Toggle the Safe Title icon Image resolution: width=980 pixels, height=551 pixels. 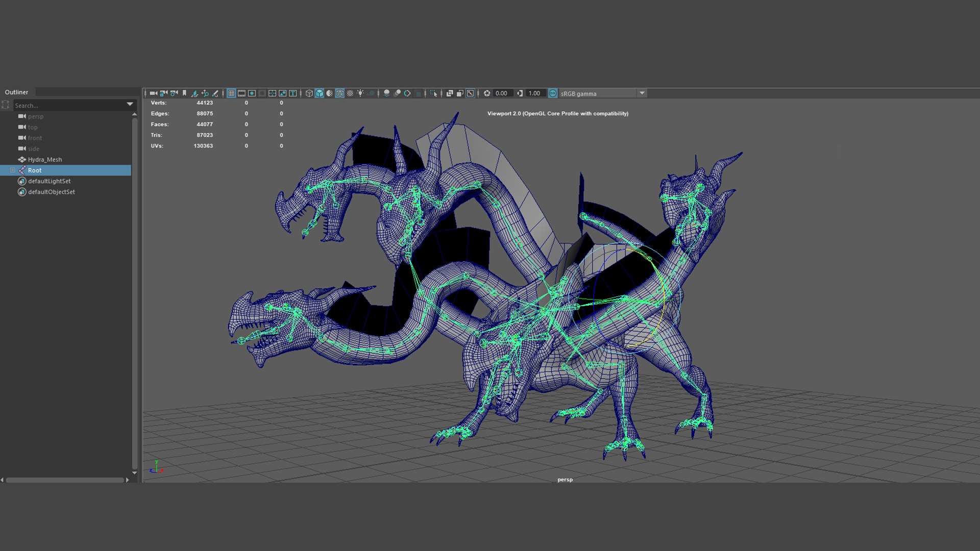coord(292,93)
